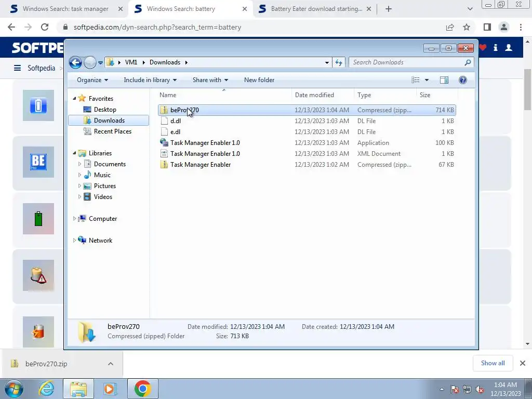The image size is (532, 399).
Task: Click the volume icon in system tray
Action: pos(480,390)
